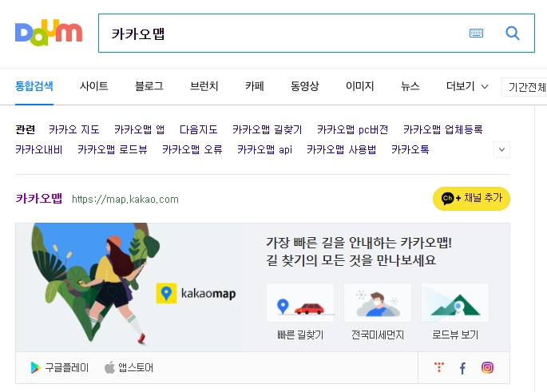Screen dimensions: 547x392
Task: Switch to the 브런치 tab
Action: (204, 86)
